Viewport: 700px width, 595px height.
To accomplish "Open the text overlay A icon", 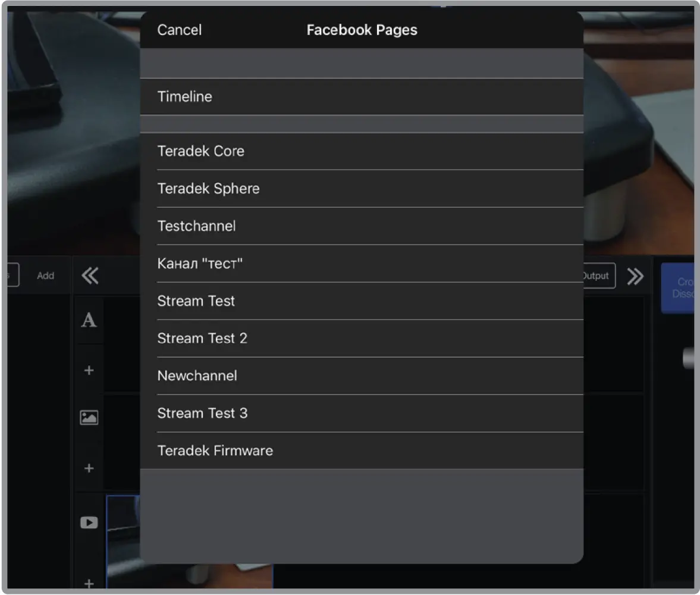I will click(89, 320).
